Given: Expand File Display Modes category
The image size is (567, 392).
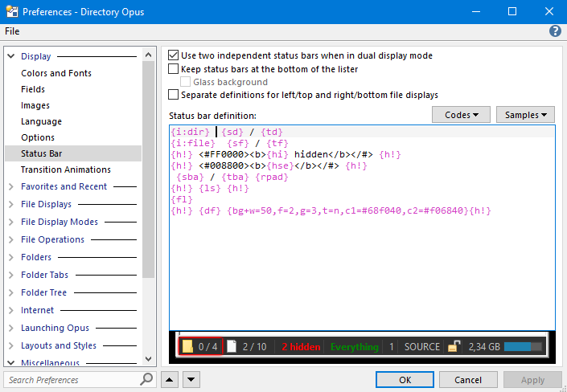Looking at the screenshot, I should 11,222.
